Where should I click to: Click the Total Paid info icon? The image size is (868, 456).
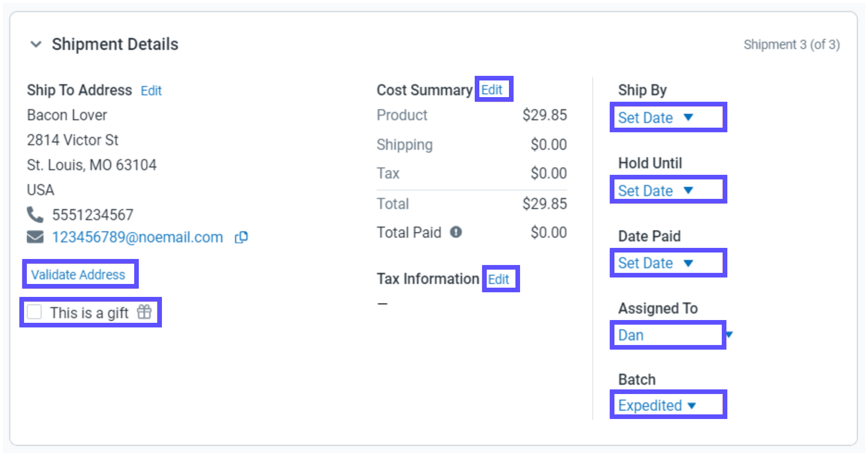pyautogui.click(x=456, y=232)
